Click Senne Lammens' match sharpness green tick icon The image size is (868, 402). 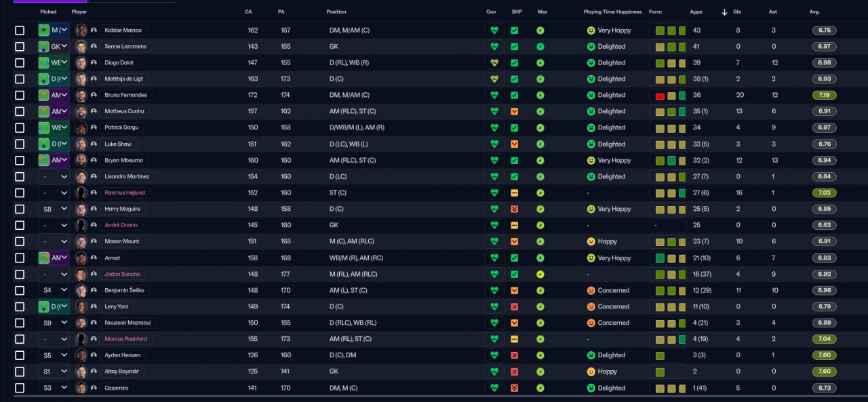(x=514, y=47)
